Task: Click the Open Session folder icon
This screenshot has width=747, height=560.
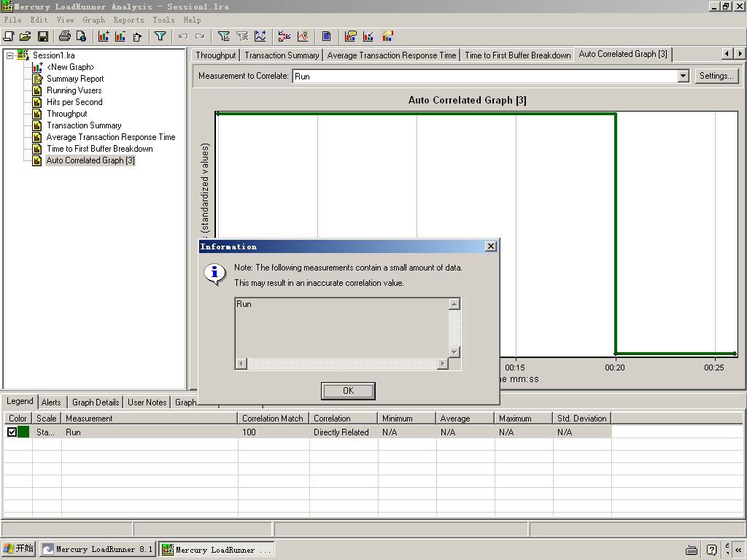Action: tap(26, 36)
